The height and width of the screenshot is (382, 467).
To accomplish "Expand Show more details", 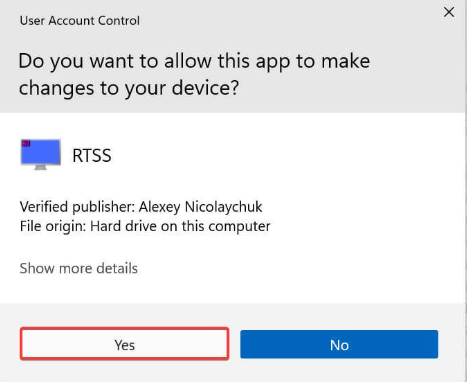I will pos(79,268).
